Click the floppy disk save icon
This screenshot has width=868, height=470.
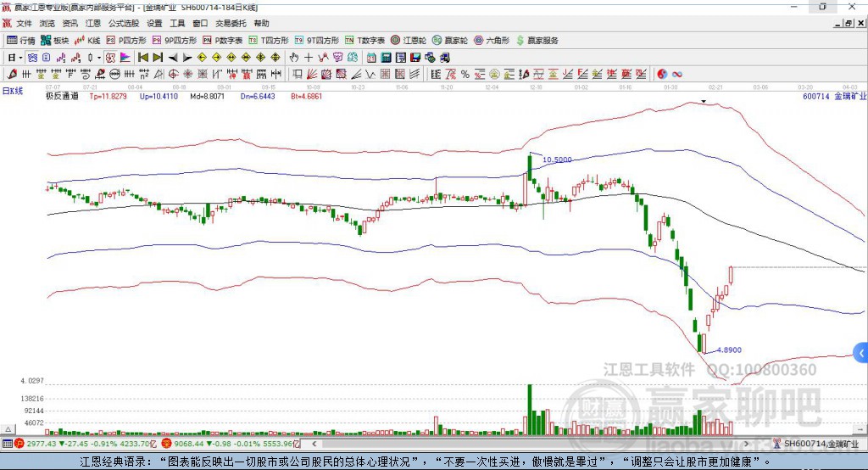pyautogui.click(x=415, y=58)
